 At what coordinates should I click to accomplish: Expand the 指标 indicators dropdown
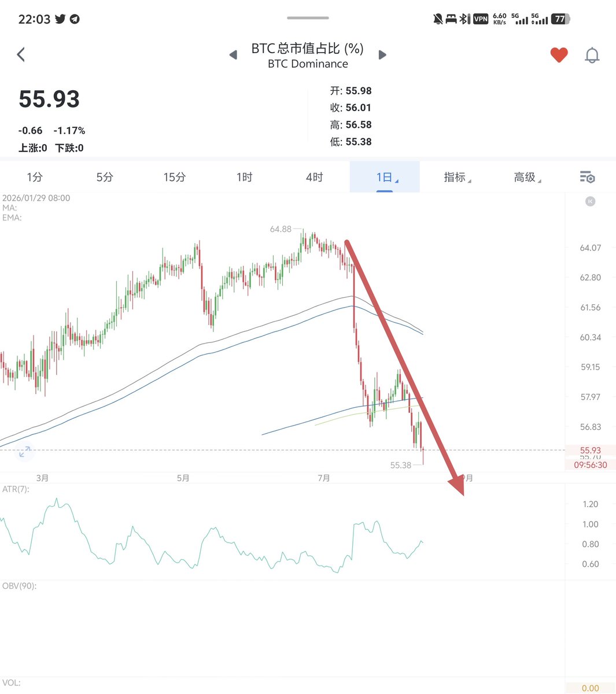pos(457,177)
